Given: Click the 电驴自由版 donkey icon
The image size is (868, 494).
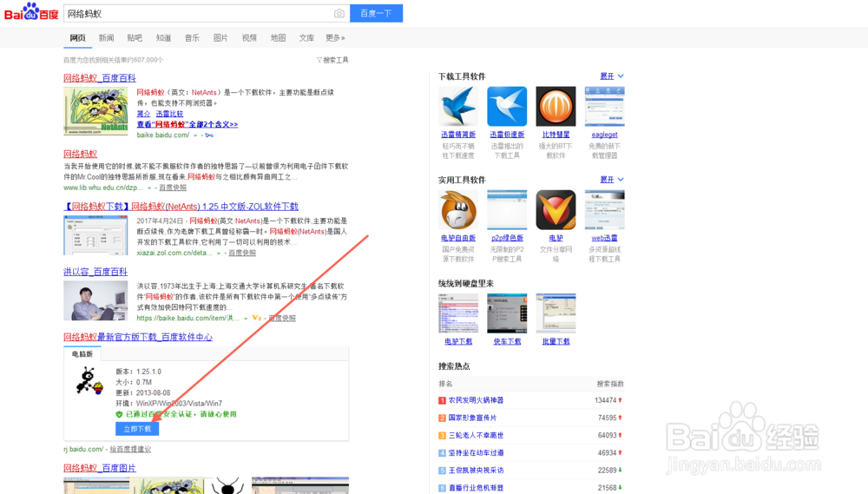Looking at the screenshot, I should pos(458,210).
